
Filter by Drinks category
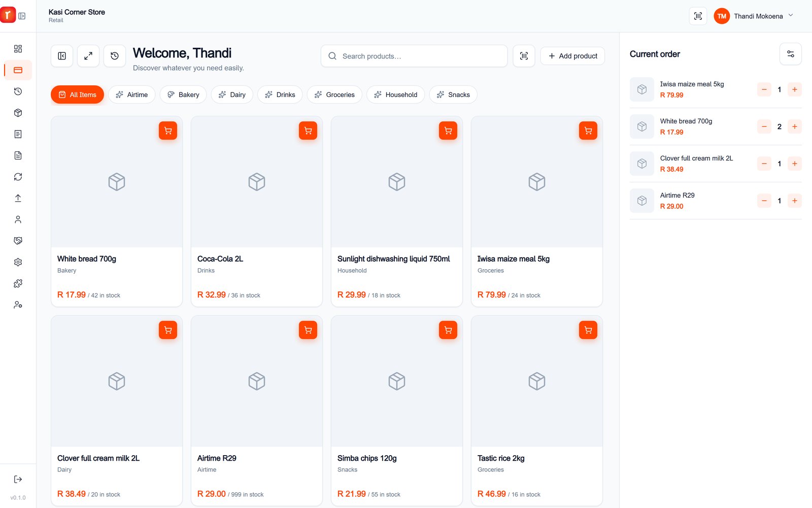tap(280, 94)
